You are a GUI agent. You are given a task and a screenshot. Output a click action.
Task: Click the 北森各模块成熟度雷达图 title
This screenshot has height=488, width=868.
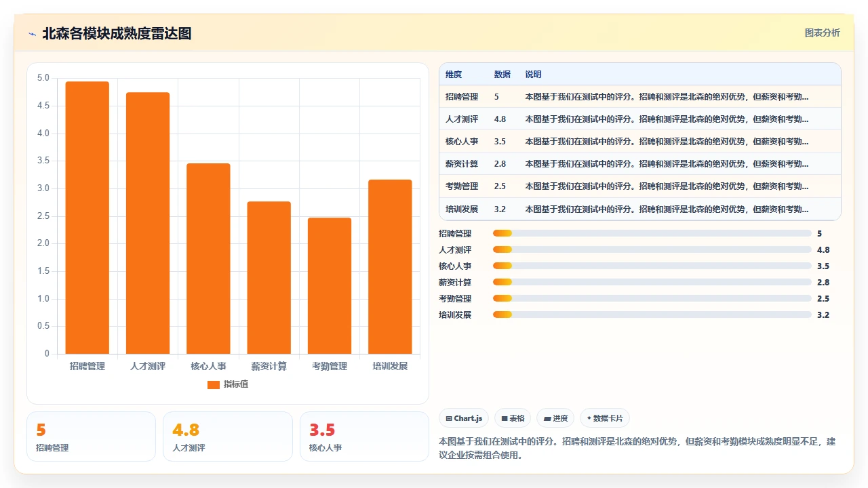pyautogui.click(x=117, y=34)
